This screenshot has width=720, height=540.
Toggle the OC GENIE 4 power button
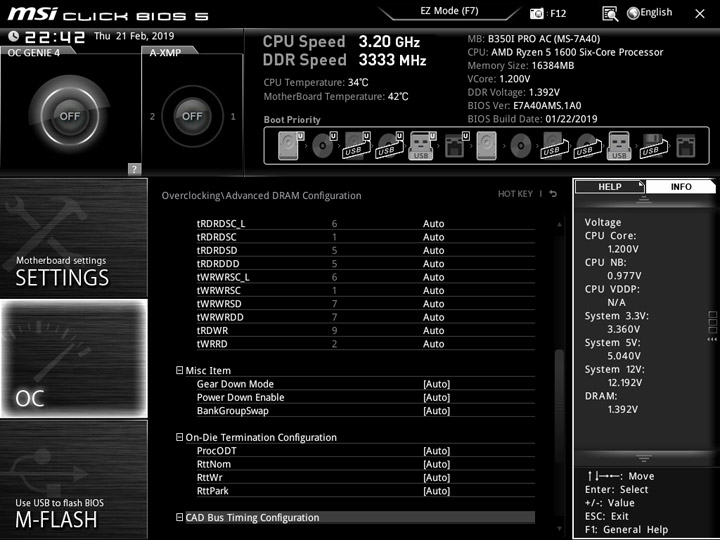click(69, 115)
